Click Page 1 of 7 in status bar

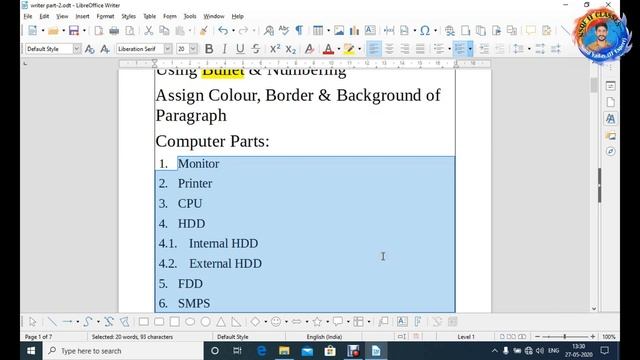tap(39, 337)
